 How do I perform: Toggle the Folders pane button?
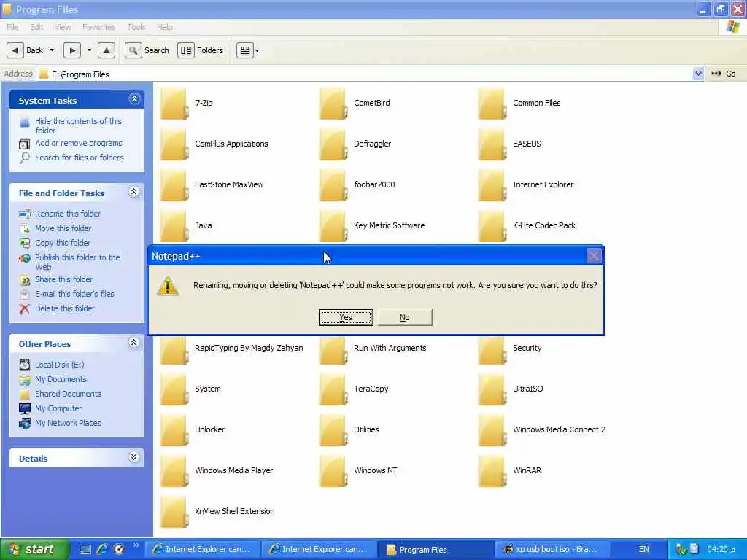point(201,50)
